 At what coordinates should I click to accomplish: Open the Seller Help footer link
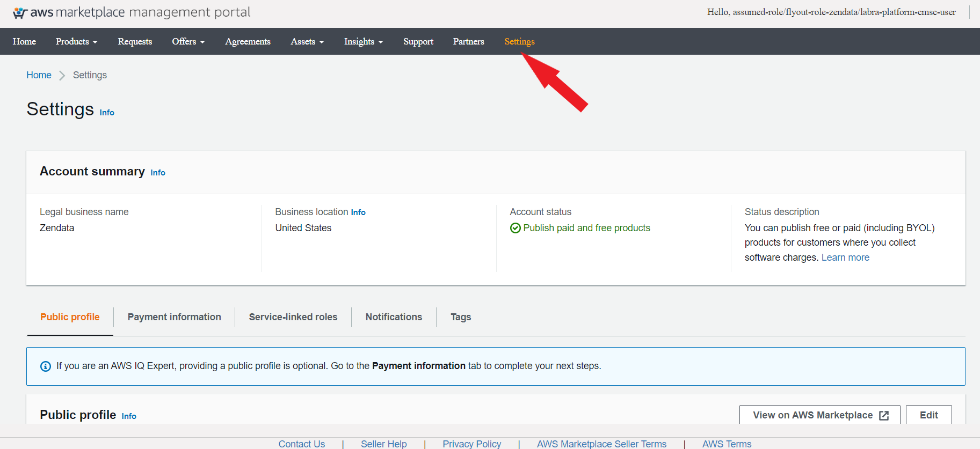pos(384,444)
